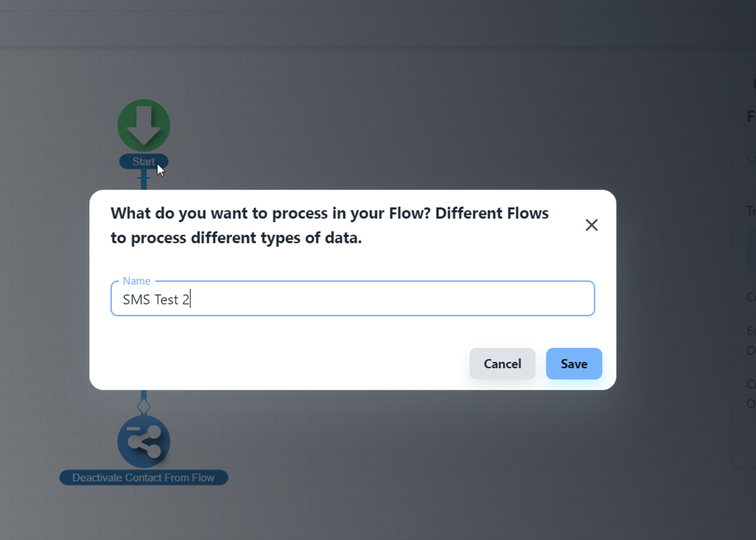
Task: Close the dialog with the X icon
Action: [x=591, y=225]
